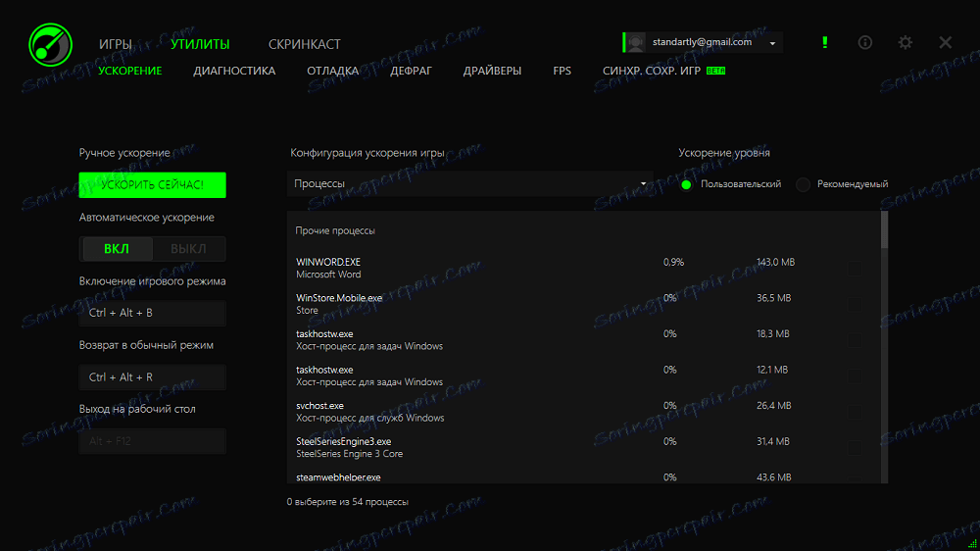The height and width of the screenshot is (551, 980).
Task: Close the Cortex window with X
Action: coord(945,42)
